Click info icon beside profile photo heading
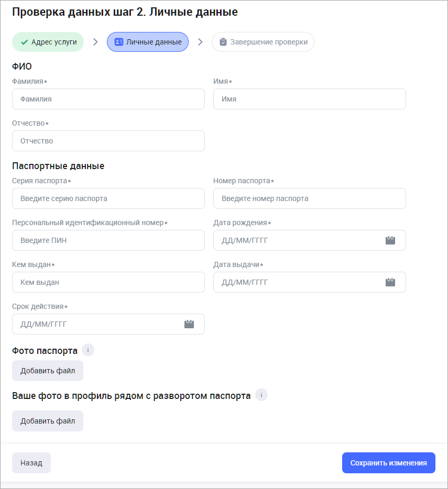 pyautogui.click(x=261, y=395)
